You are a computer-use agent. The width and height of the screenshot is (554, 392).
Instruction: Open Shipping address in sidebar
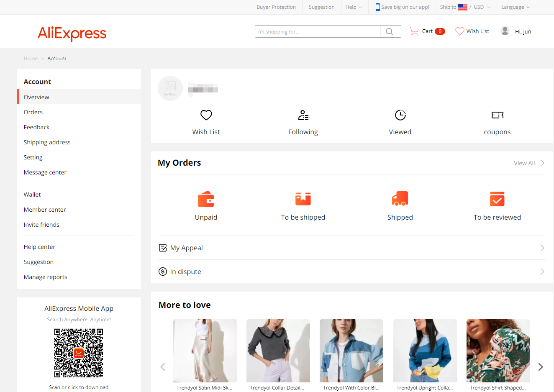coord(47,142)
